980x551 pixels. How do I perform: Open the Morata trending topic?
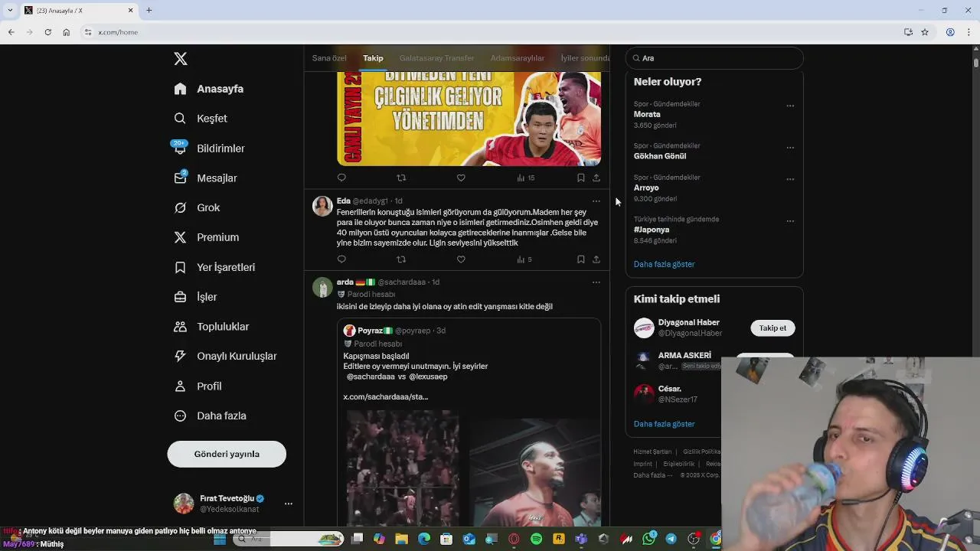647,114
